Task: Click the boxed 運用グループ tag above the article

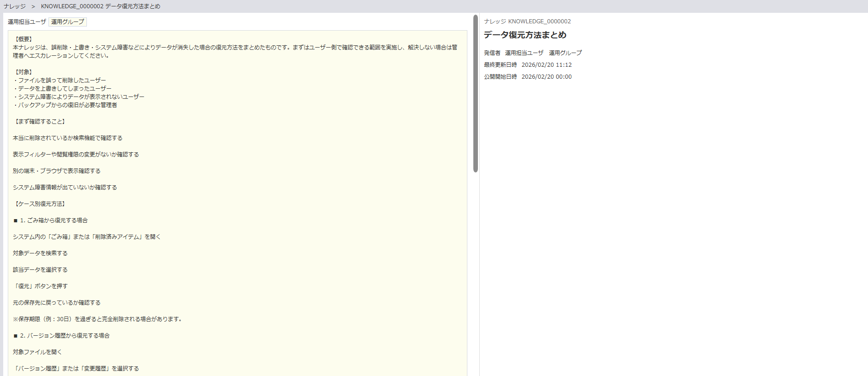Action: (x=68, y=22)
